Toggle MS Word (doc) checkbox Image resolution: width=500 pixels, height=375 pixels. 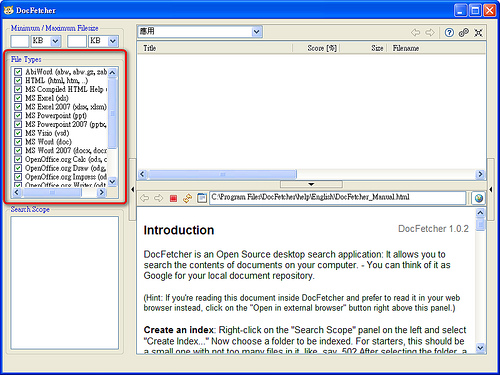coord(18,142)
